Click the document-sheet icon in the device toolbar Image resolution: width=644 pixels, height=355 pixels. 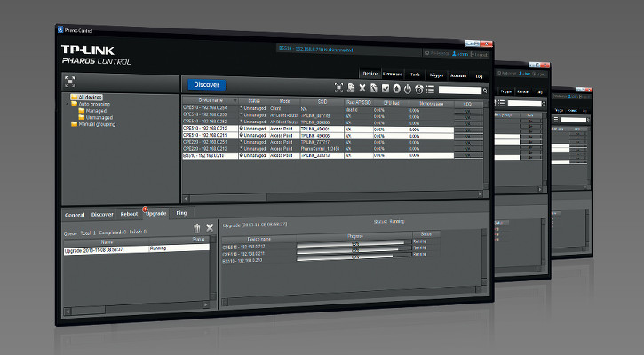(x=351, y=87)
